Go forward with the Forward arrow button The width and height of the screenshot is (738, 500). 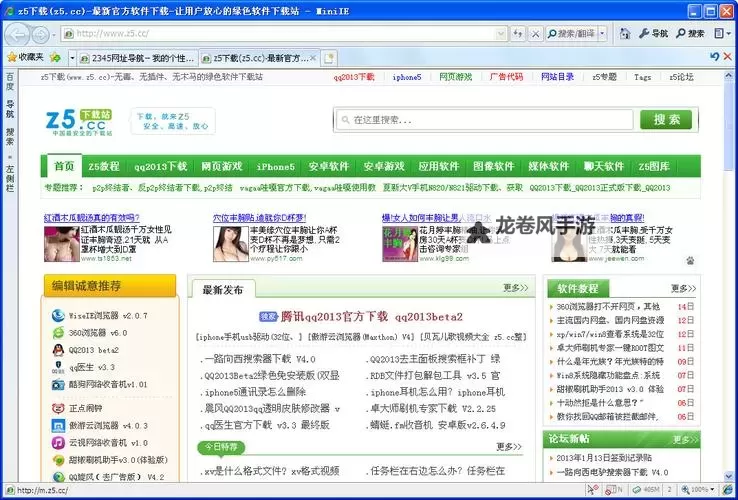[x=40, y=34]
